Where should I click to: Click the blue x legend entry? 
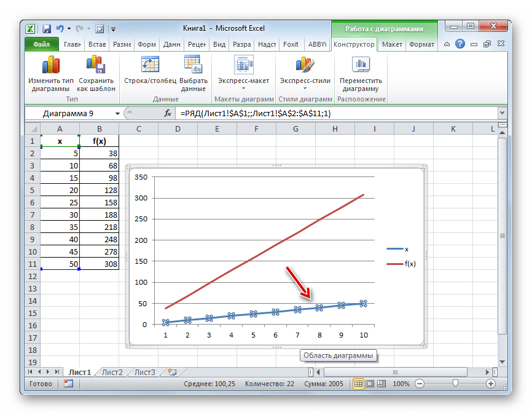[x=397, y=249]
